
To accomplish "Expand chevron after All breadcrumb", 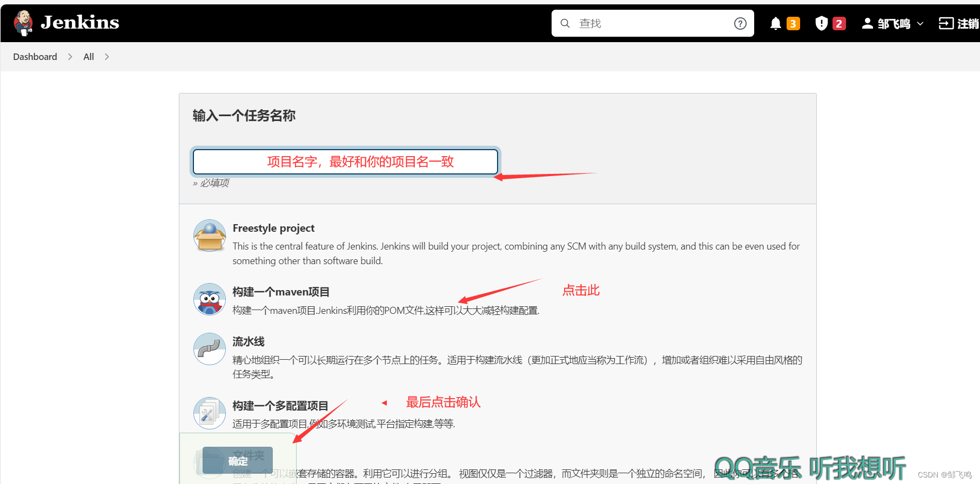I will click(107, 57).
